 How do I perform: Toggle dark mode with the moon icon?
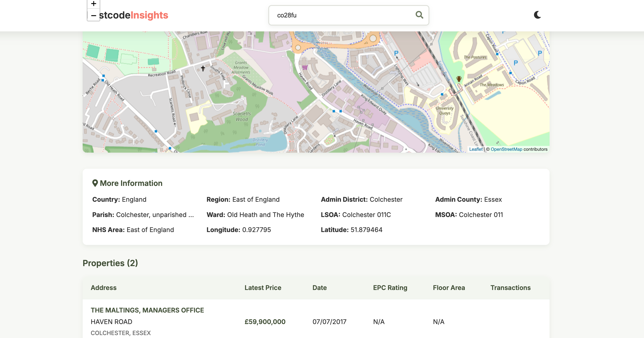537,15
